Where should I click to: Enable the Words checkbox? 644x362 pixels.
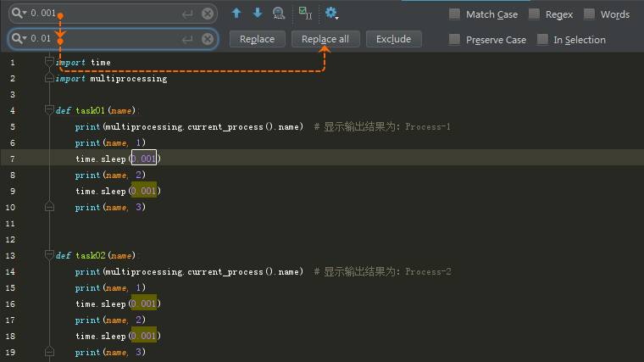[x=589, y=14]
